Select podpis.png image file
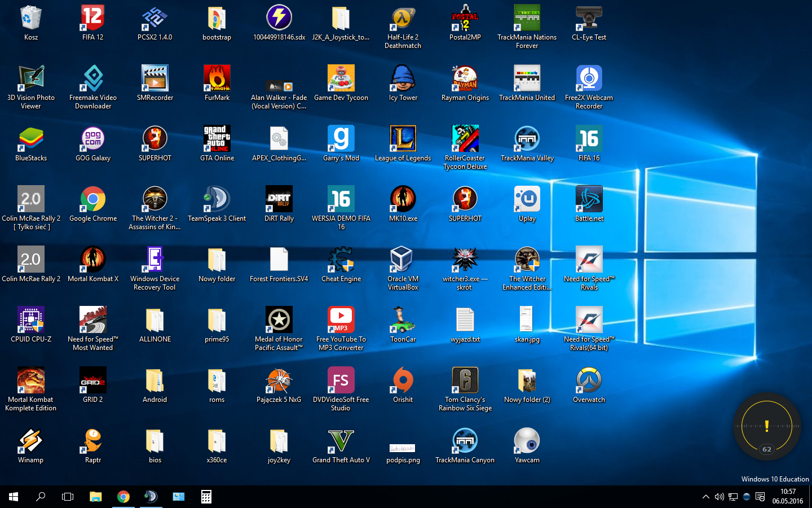Image resolution: width=812 pixels, height=508 pixels. [403, 448]
